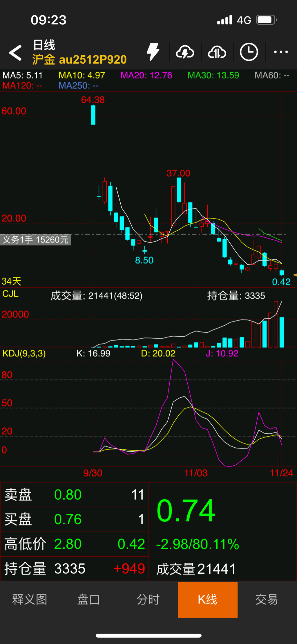Open the three-dot more menu
Viewport: 297px width, 644px height.
pyautogui.click(x=281, y=52)
